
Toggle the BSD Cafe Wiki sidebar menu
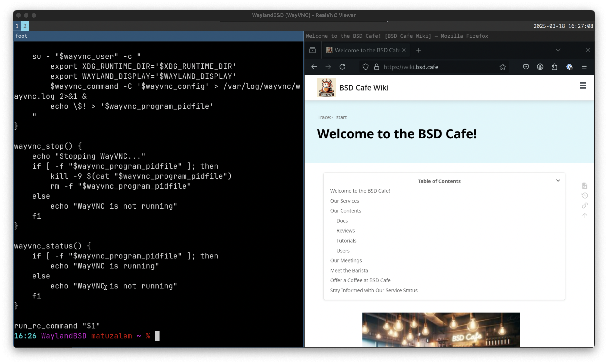(583, 86)
